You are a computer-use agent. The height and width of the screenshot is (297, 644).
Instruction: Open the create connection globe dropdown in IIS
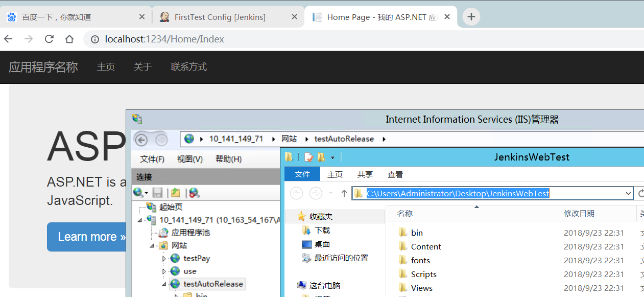tap(140, 193)
